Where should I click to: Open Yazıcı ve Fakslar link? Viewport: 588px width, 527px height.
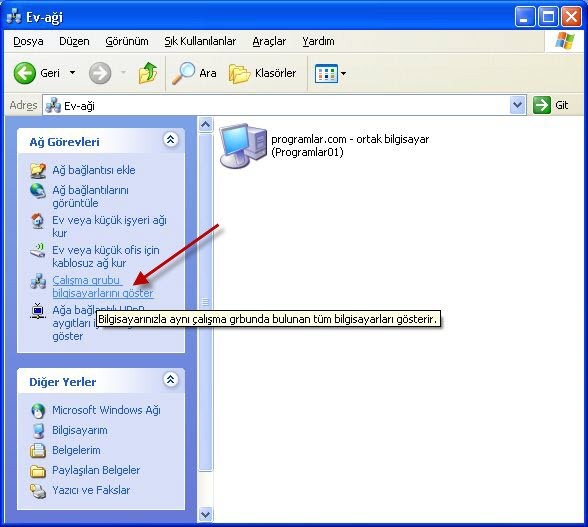tap(91, 490)
